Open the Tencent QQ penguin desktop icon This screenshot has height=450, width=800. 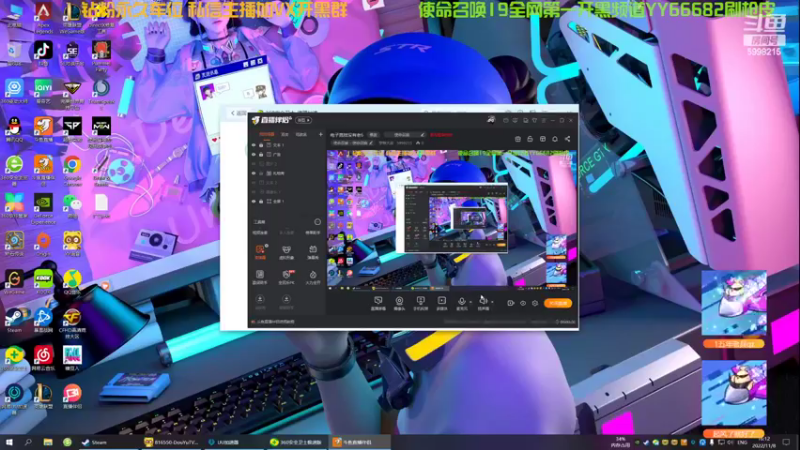click(14, 127)
